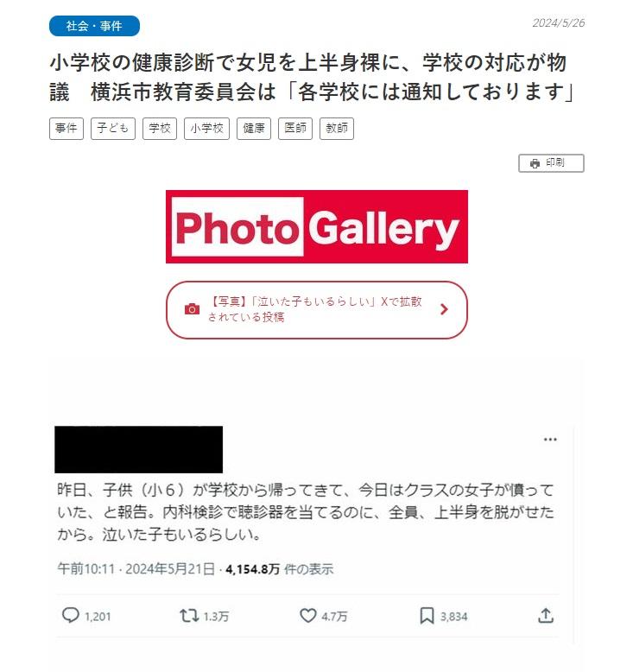Image resolution: width=633 pixels, height=672 pixels.
Task: Bookmark the post with bookmark icon
Action: coord(427,616)
